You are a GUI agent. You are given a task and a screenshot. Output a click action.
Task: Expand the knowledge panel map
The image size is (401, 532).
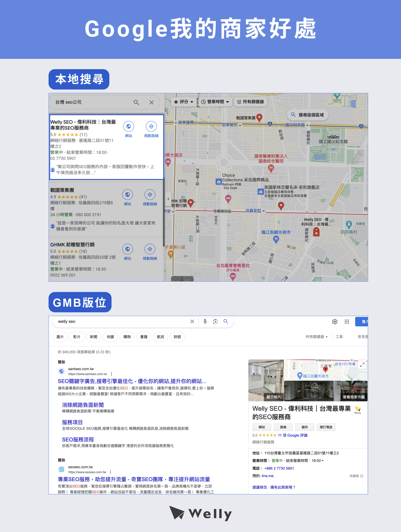click(x=362, y=365)
